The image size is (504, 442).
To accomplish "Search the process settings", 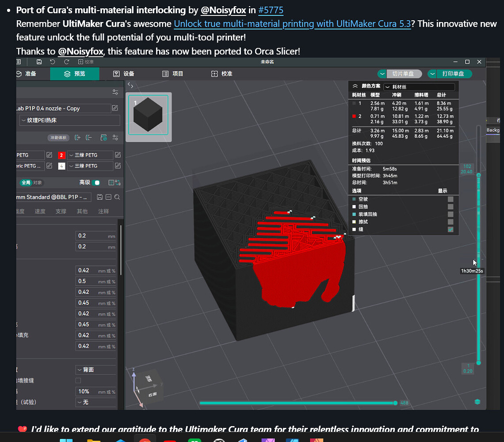I will pyautogui.click(x=117, y=197).
